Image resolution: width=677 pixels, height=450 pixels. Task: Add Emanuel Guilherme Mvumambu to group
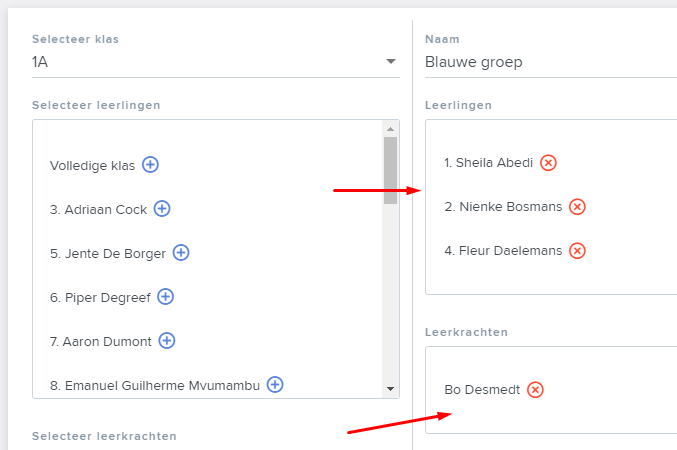(275, 384)
